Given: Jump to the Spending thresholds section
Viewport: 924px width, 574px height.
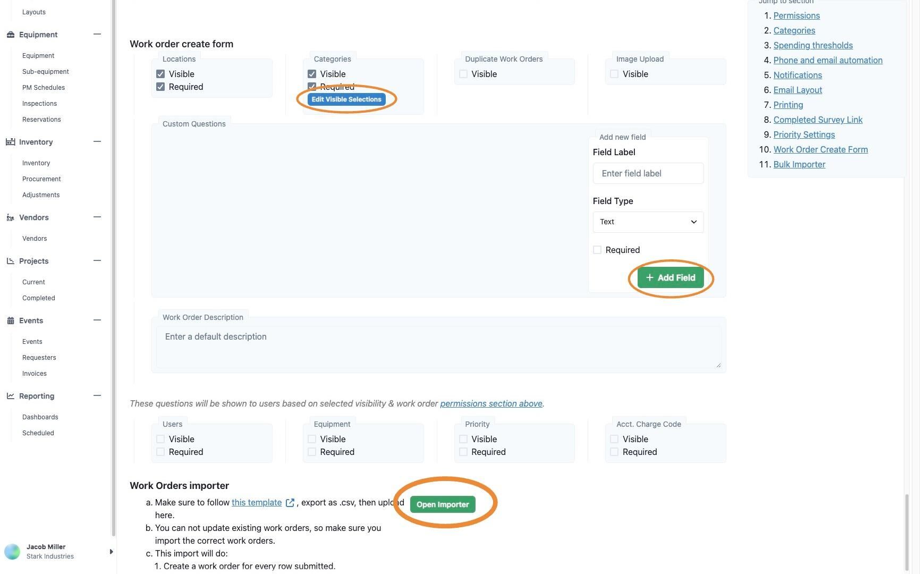Looking at the screenshot, I should (x=813, y=46).
